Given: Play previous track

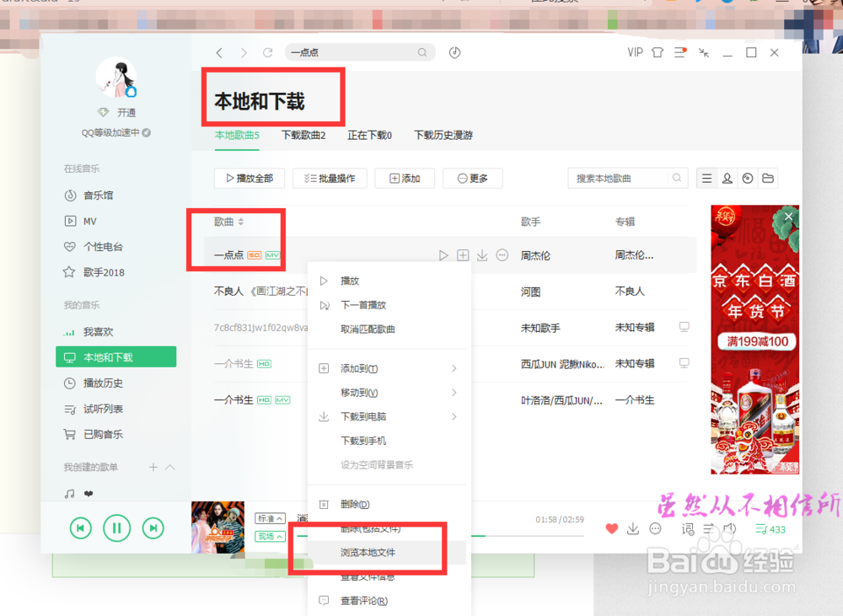Looking at the screenshot, I should (81, 528).
